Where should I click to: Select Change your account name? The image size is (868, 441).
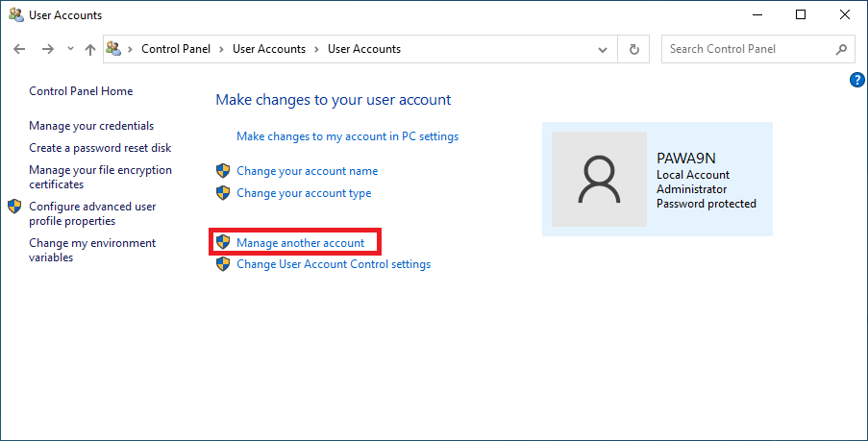[307, 171]
